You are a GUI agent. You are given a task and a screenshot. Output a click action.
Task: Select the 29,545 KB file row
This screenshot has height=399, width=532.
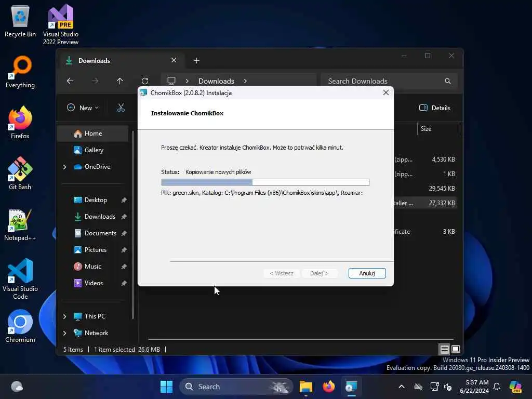(425, 188)
